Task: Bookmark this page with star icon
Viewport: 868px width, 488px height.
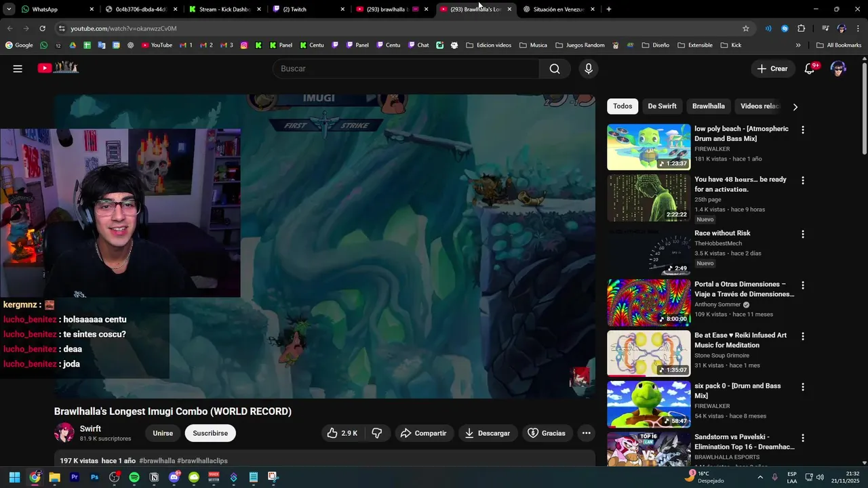Action: click(x=746, y=28)
